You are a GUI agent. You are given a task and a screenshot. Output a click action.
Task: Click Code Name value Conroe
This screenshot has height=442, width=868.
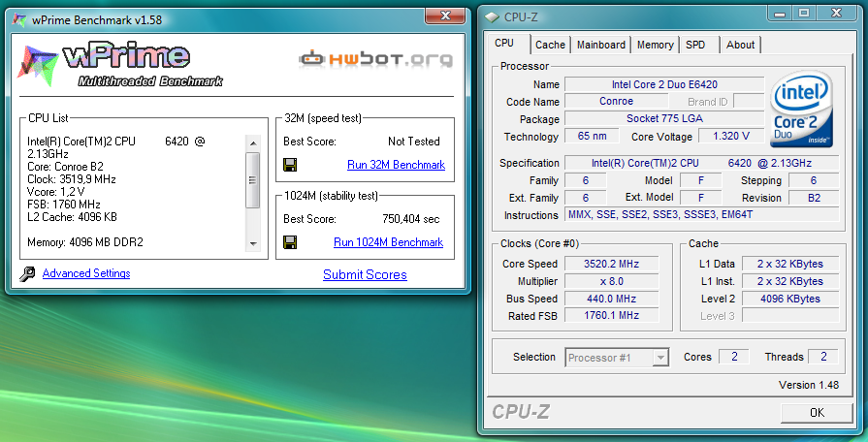point(616,101)
